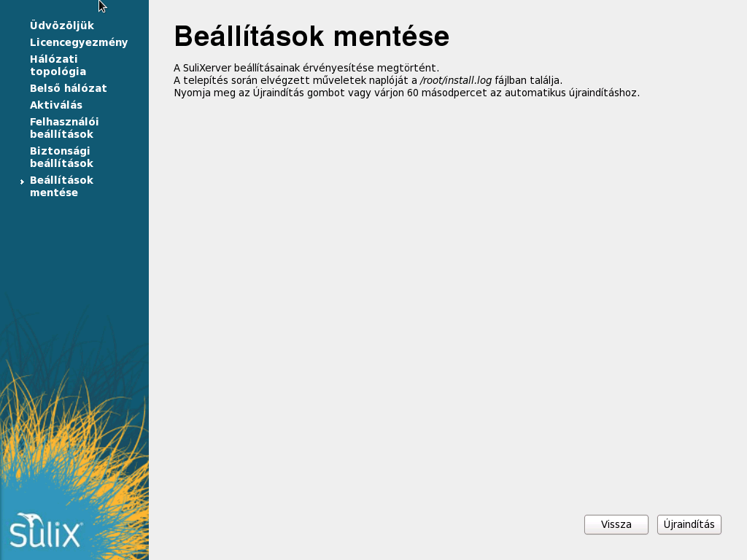Click the line starting 'Nyomja meg az Újraindítás'
747x560 pixels.
click(407, 93)
